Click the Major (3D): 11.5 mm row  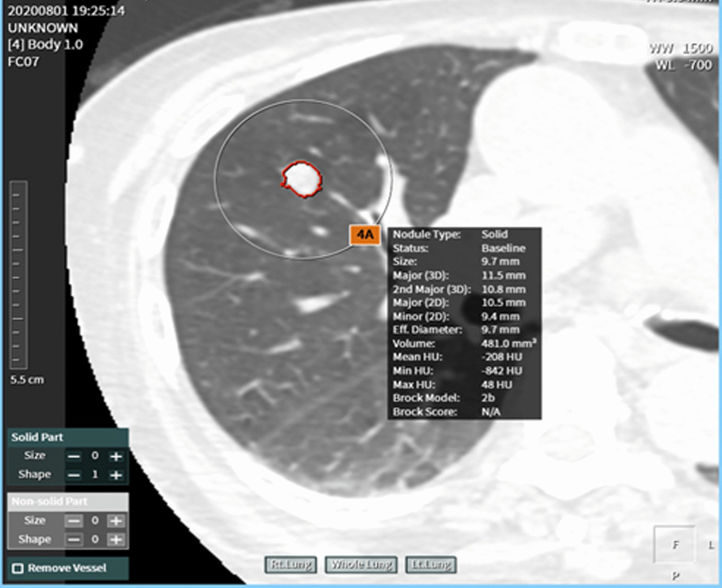click(464, 275)
